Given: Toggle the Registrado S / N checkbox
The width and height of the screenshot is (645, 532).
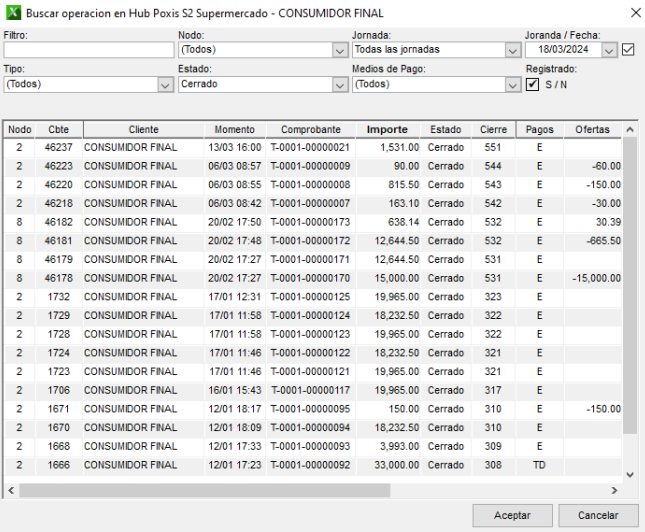Looking at the screenshot, I should pos(533,85).
